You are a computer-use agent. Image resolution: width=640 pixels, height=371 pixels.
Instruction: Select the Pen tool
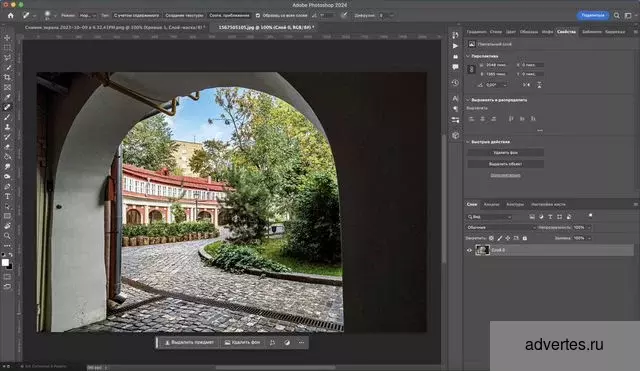tap(7, 187)
